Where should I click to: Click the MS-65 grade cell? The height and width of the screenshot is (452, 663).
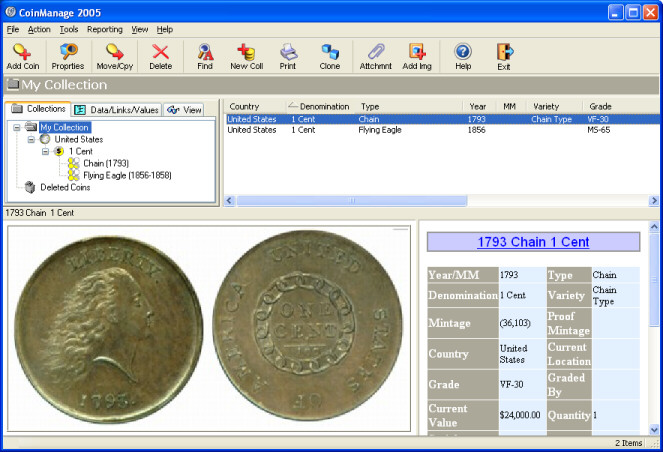coord(598,130)
